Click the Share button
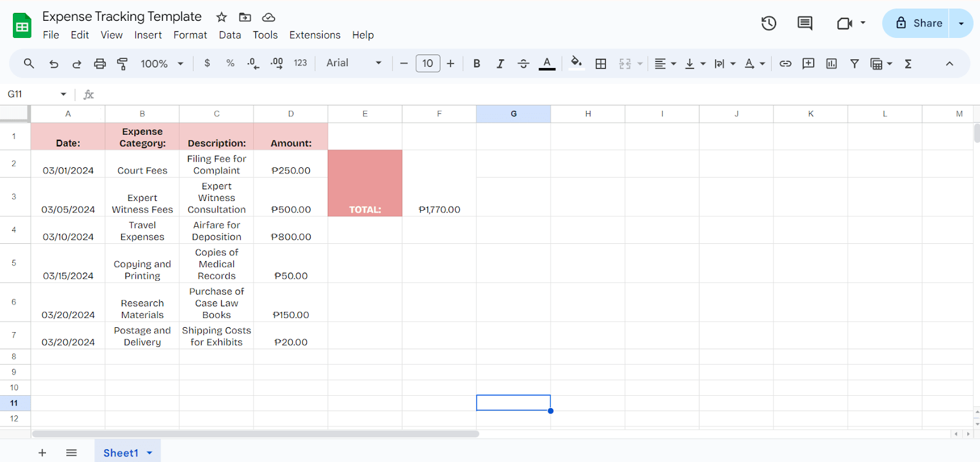 coord(918,23)
